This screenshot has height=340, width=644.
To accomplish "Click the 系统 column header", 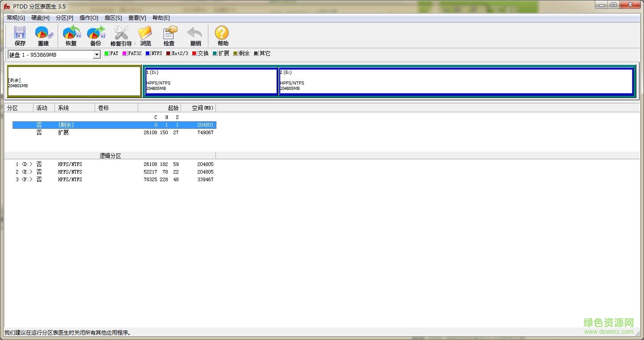I will tap(75, 108).
